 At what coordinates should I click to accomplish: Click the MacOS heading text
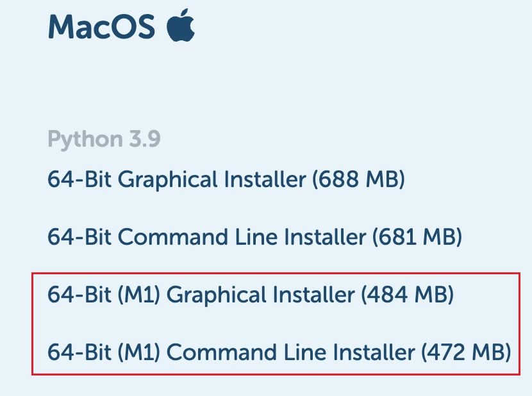click(101, 27)
